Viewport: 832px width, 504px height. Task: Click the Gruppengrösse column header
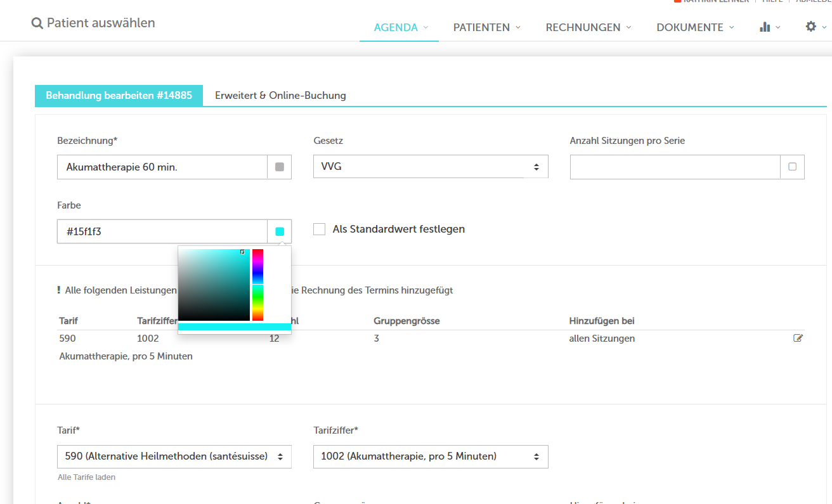(406, 321)
